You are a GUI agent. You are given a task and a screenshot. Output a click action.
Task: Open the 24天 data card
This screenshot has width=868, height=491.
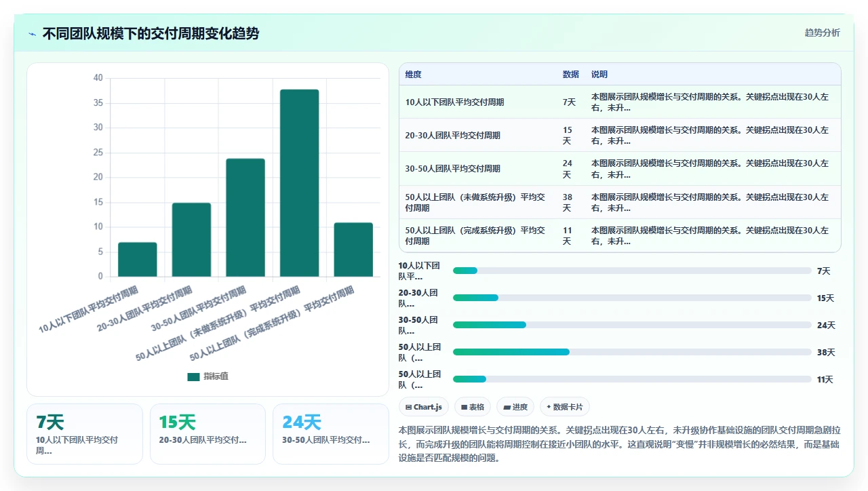click(331, 434)
